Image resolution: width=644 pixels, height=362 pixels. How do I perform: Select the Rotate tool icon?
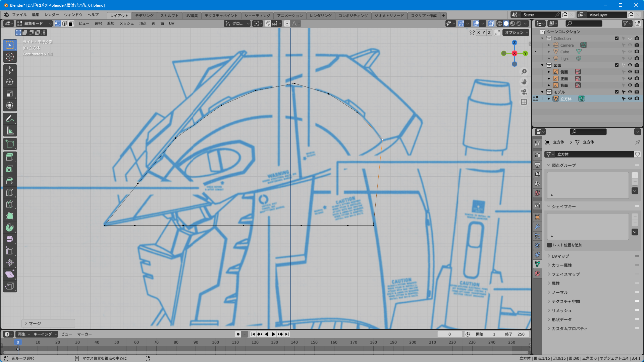(10, 82)
